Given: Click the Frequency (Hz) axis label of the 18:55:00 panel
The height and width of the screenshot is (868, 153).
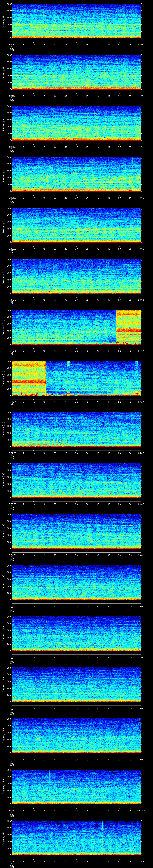Looking at the screenshot, I should [x=3, y=583].
